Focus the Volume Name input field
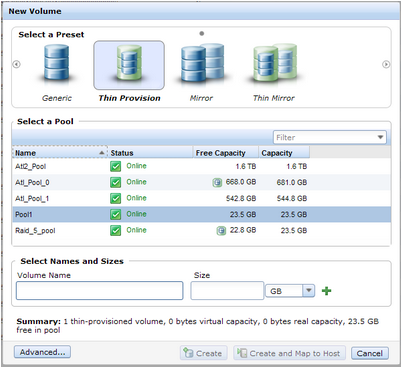 [100, 291]
